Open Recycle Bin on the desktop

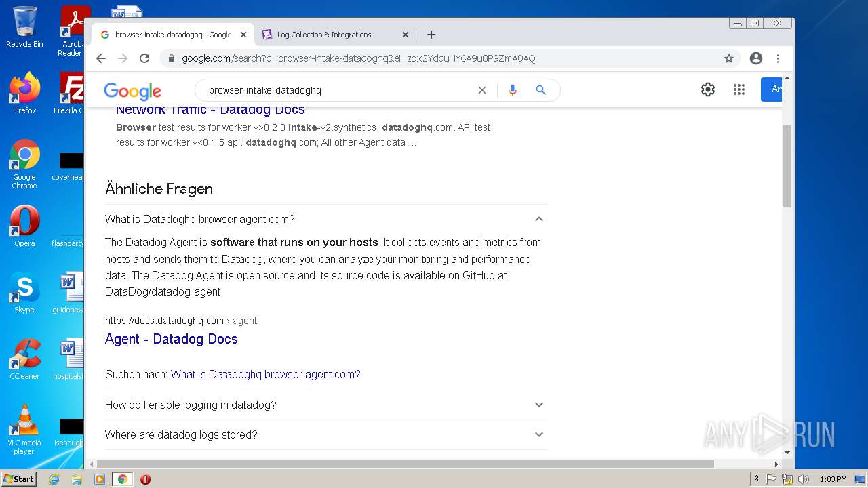coord(24,27)
